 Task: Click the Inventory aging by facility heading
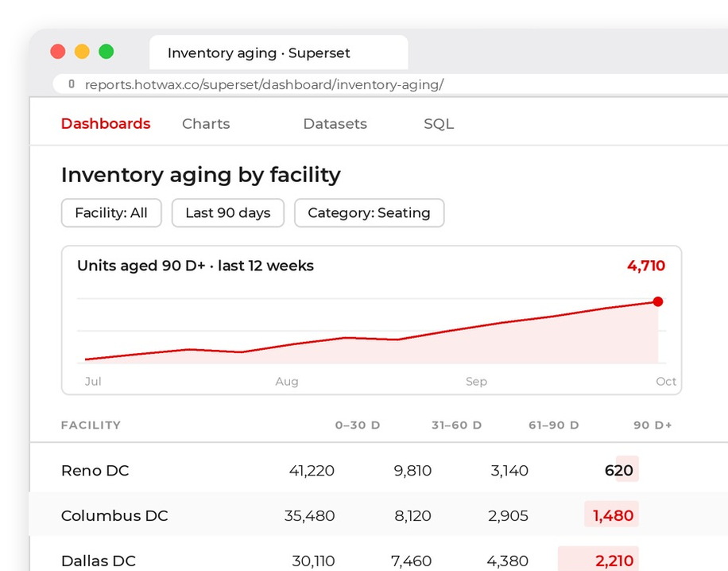pos(200,175)
